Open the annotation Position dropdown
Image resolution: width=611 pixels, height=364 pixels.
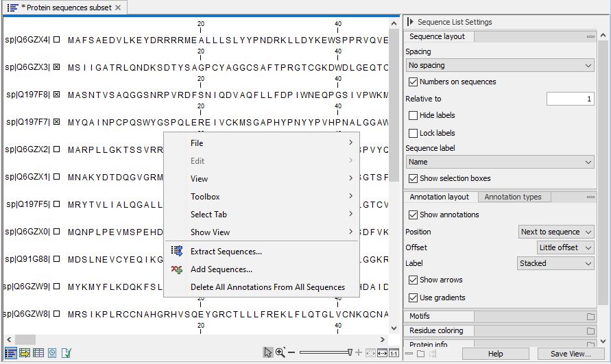556,232
